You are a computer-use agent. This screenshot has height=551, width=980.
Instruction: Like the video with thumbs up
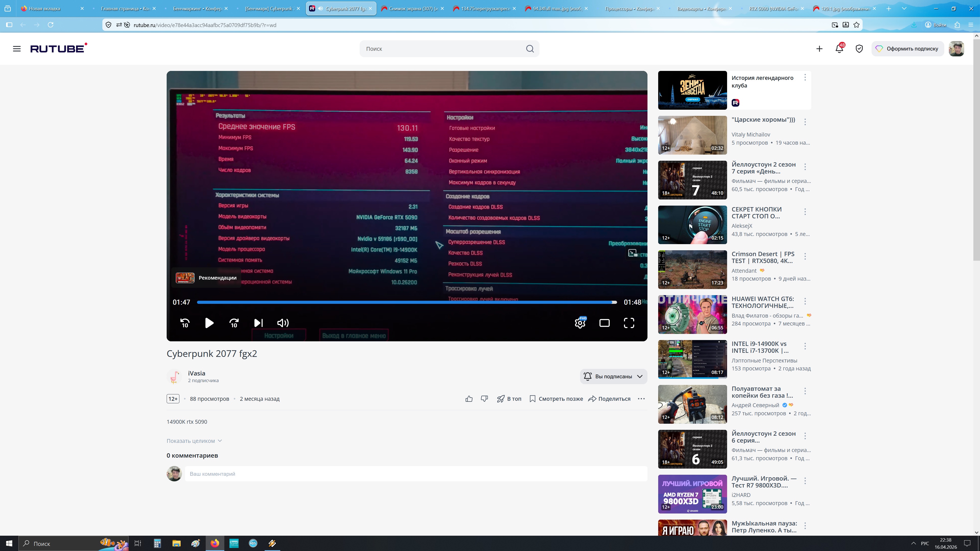click(469, 398)
